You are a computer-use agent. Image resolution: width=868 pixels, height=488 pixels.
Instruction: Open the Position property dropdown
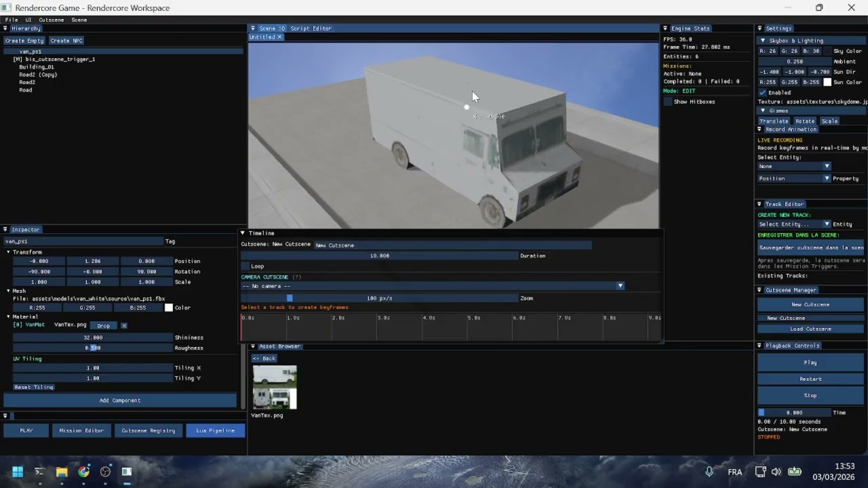[x=794, y=178]
